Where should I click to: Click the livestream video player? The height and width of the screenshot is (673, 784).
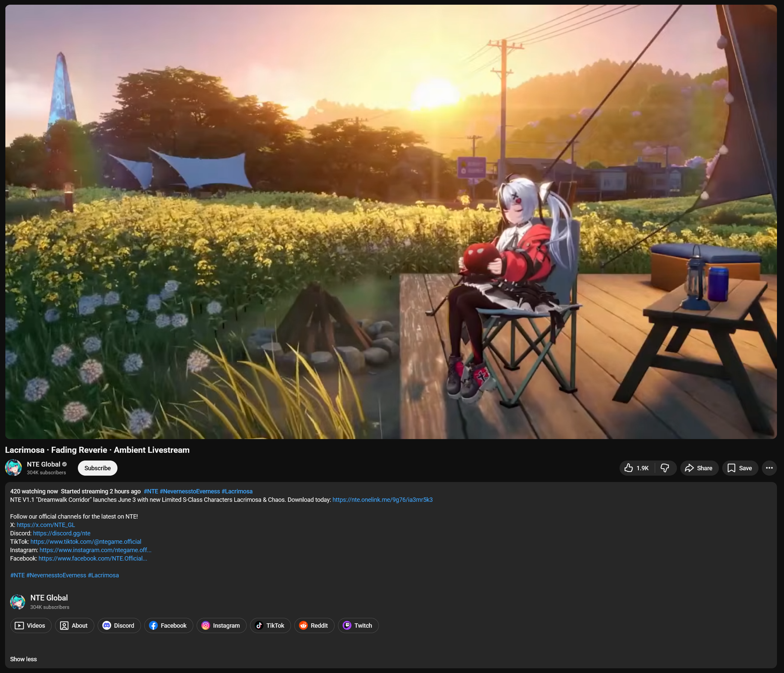pyautogui.click(x=391, y=222)
